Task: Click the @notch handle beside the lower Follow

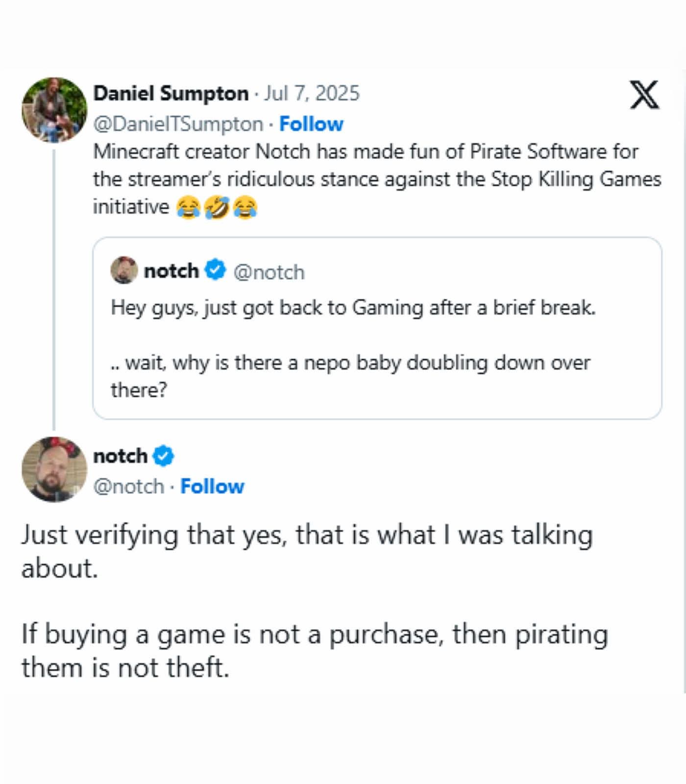Action: pos(128,487)
